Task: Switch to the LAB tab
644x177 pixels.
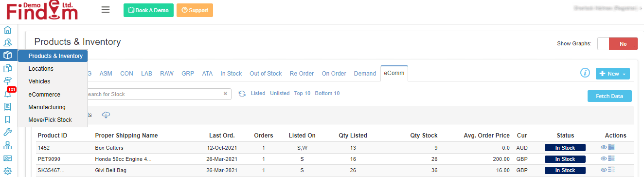Action: point(146,74)
